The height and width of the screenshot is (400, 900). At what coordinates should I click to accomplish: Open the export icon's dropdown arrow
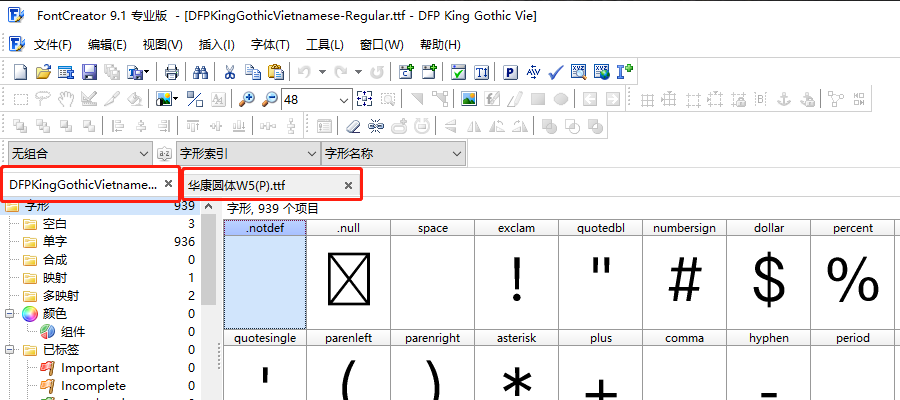click(147, 72)
